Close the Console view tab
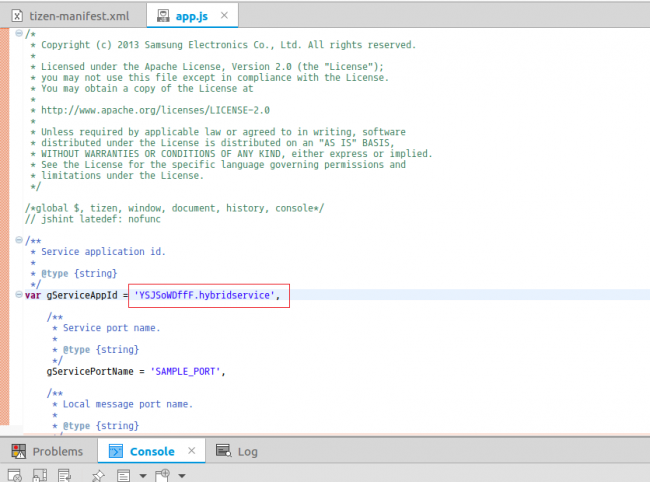Viewport: 650px width, 482px height. point(189,451)
